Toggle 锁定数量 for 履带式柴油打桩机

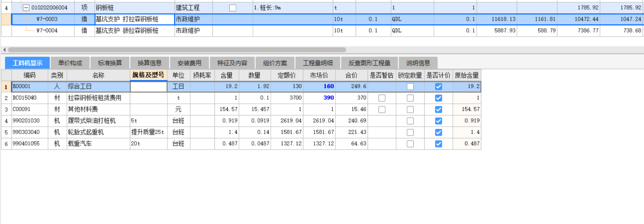click(x=410, y=121)
